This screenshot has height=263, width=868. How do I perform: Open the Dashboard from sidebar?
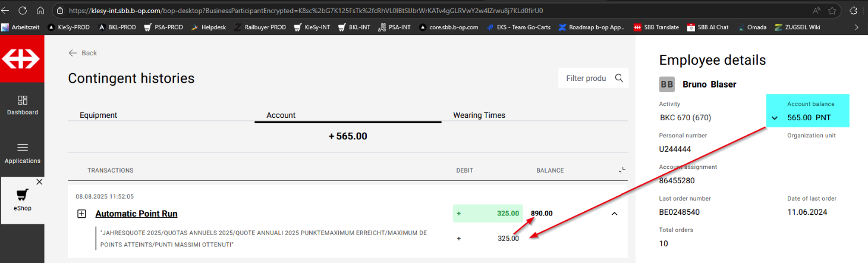click(23, 105)
